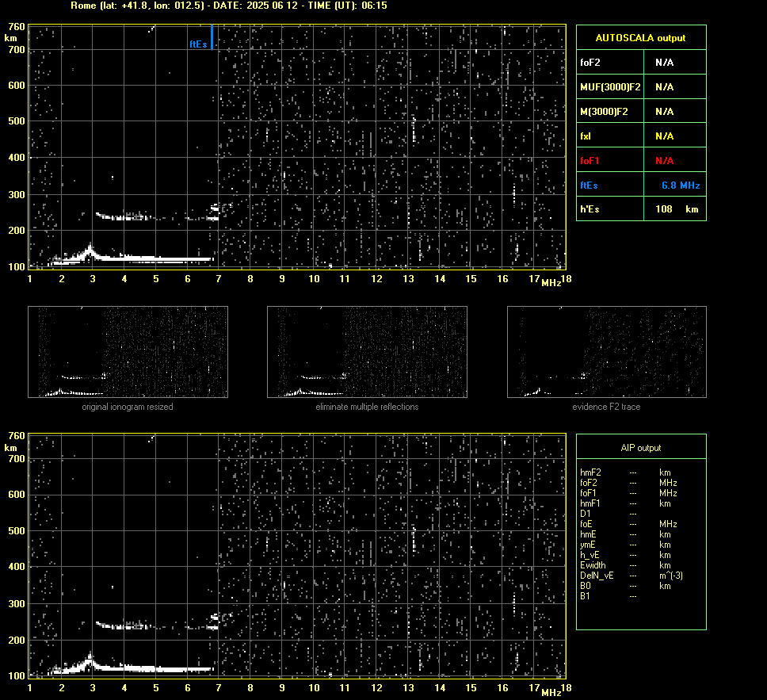Image resolution: width=767 pixels, height=700 pixels.
Task: Click the Rome date and time title text
Action: (229, 6)
